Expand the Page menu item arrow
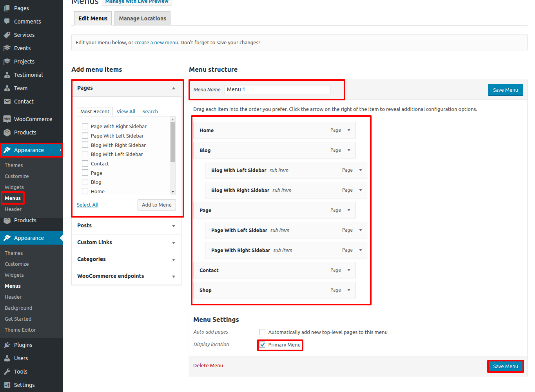This screenshot has width=535, height=392. (349, 210)
